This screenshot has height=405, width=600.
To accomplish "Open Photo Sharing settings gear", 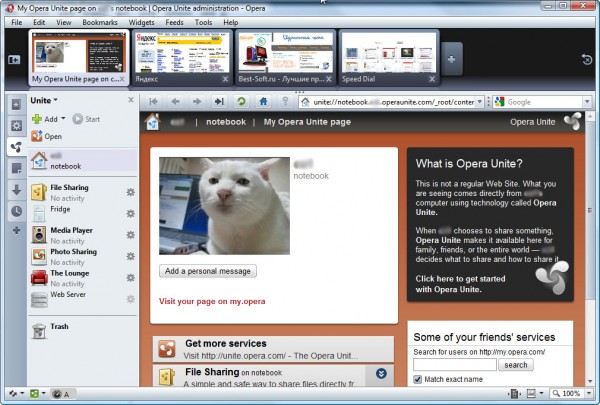I will [x=130, y=256].
